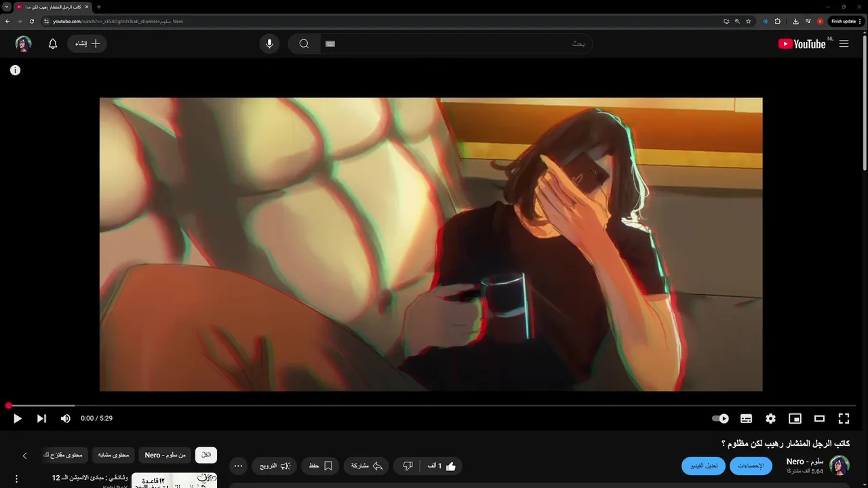Open more actions three-dot menu
This screenshot has width=868, height=488.
tap(238, 466)
